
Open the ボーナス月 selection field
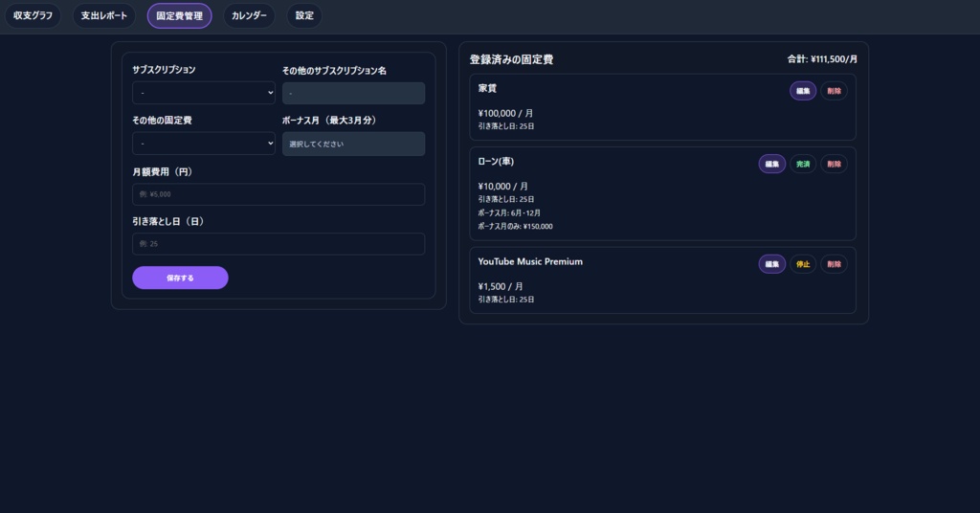(x=354, y=144)
